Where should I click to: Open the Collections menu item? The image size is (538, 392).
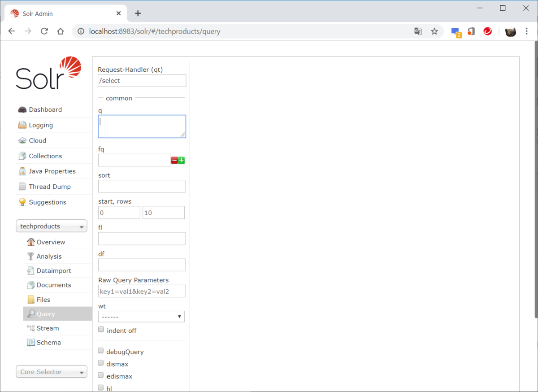click(x=45, y=156)
